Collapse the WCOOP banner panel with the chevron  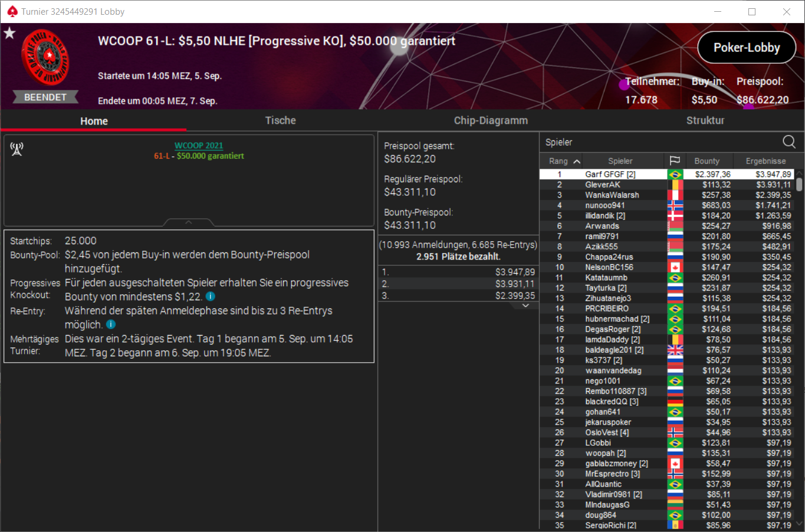[189, 222]
